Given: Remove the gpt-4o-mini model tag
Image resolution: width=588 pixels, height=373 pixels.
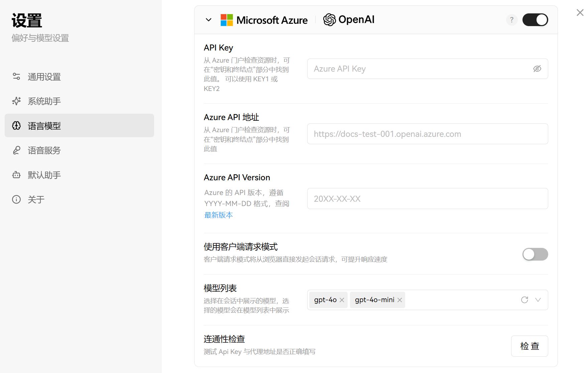Looking at the screenshot, I should [x=399, y=300].
